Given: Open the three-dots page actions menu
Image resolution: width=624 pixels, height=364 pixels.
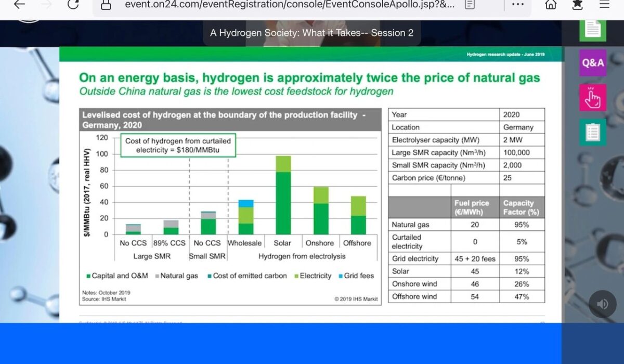Looking at the screenshot, I should point(517,5).
